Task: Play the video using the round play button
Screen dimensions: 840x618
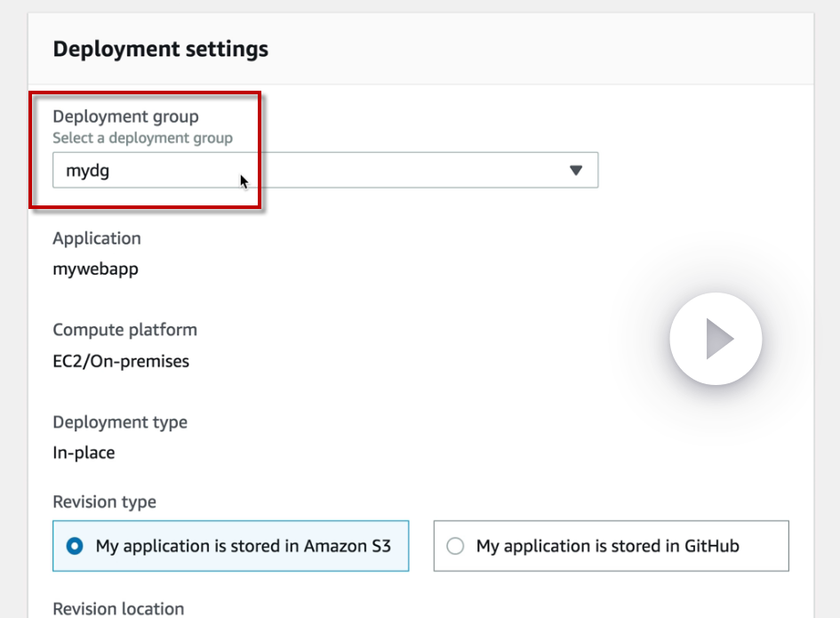Action: coord(716,339)
